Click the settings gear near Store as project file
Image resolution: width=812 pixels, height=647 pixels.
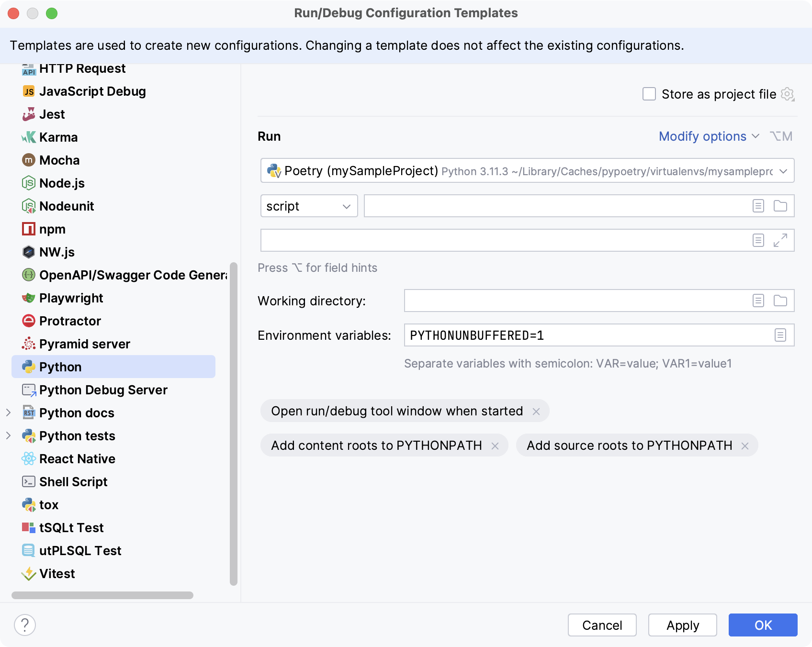[788, 94]
